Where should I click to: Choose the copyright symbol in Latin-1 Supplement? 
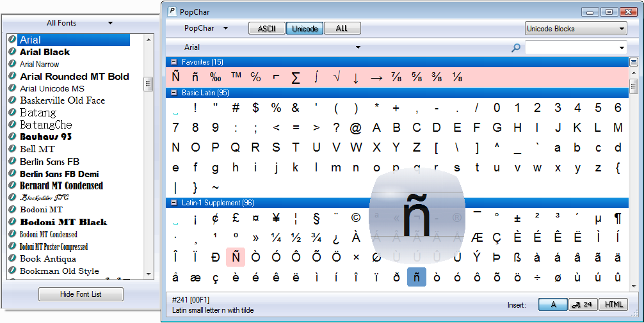pos(356,218)
